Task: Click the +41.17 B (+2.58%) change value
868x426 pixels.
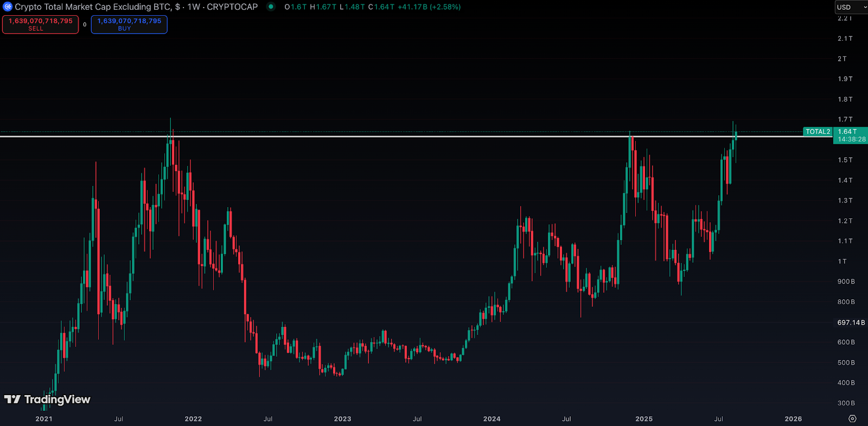Action: [429, 7]
